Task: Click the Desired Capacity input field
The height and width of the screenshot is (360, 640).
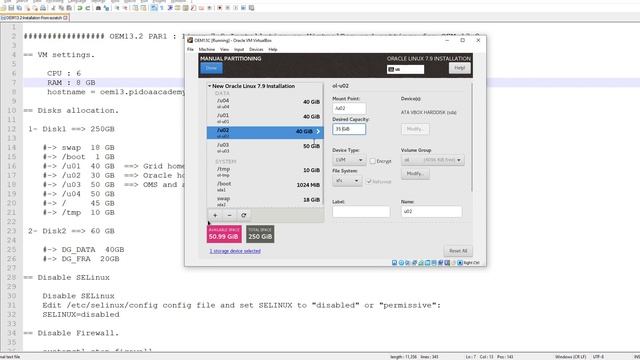Action: click(x=349, y=129)
